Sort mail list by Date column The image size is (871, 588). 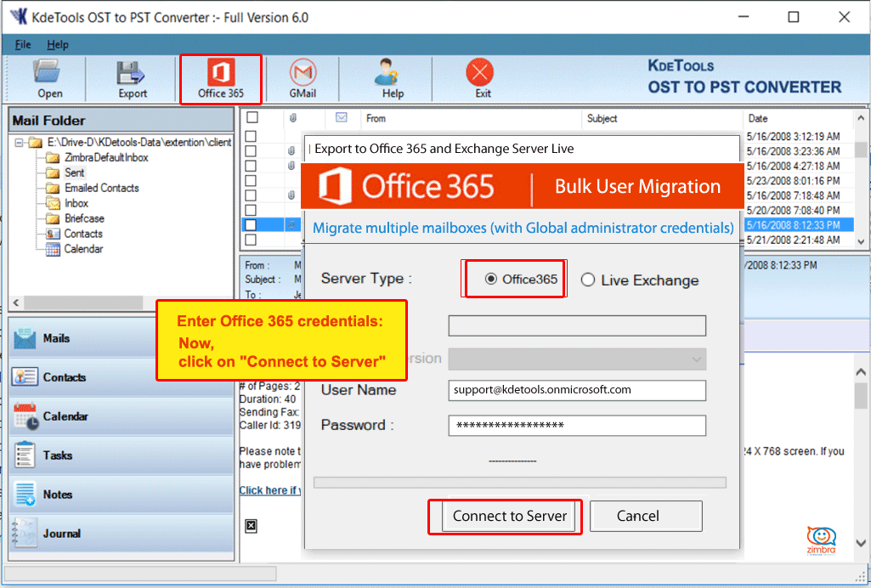(x=798, y=118)
